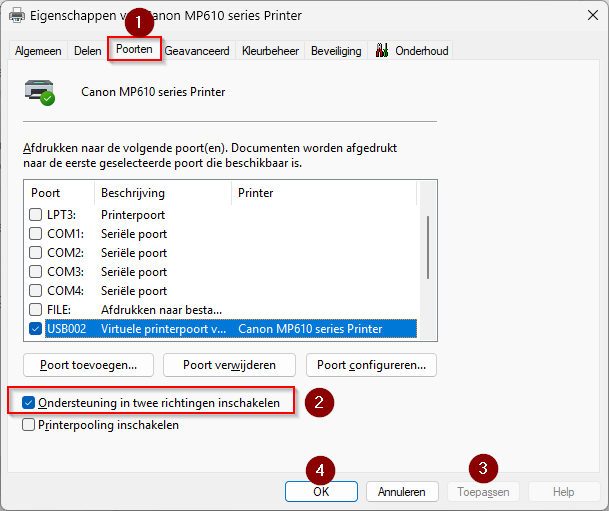Viewport: 609px width, 511px height.
Task: Switch to the Delen tab
Action: click(x=87, y=51)
